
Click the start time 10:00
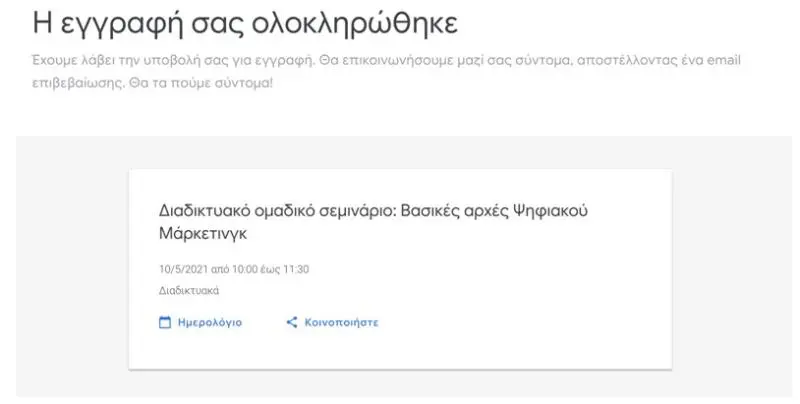244,269
